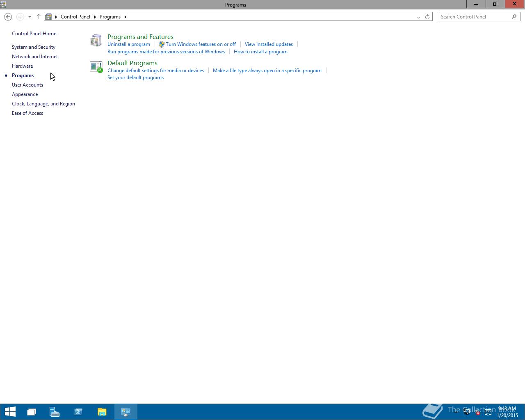Click Control Panel in the breadcrumb
This screenshot has width=525, height=420.
click(x=75, y=17)
